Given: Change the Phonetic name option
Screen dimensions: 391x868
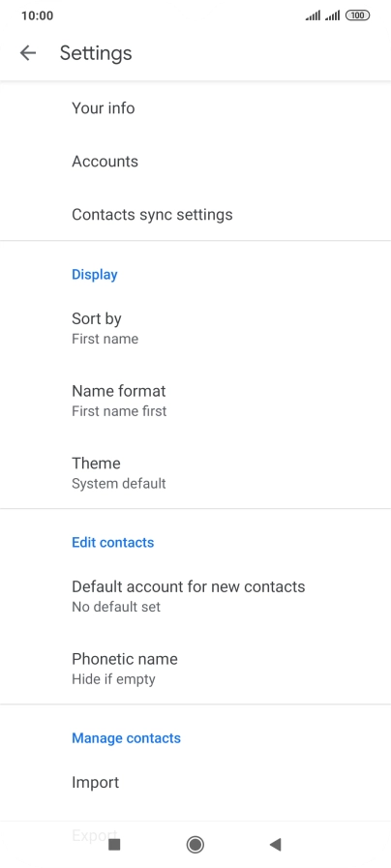Looking at the screenshot, I should click(x=195, y=668).
